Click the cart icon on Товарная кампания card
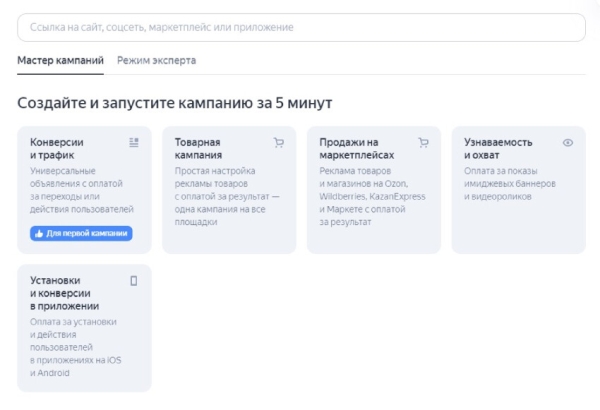The height and width of the screenshot is (410, 600). (279, 142)
